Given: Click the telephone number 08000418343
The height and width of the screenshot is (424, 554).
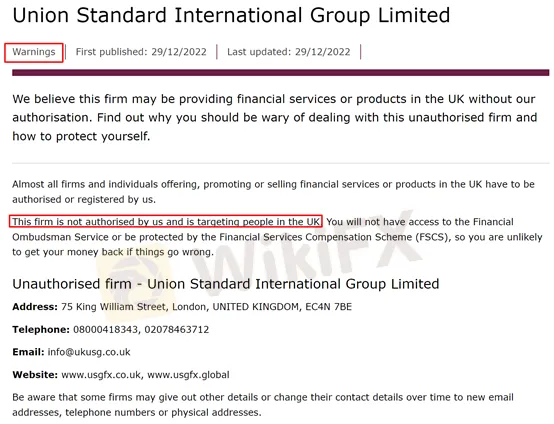Looking at the screenshot, I should click(105, 329).
